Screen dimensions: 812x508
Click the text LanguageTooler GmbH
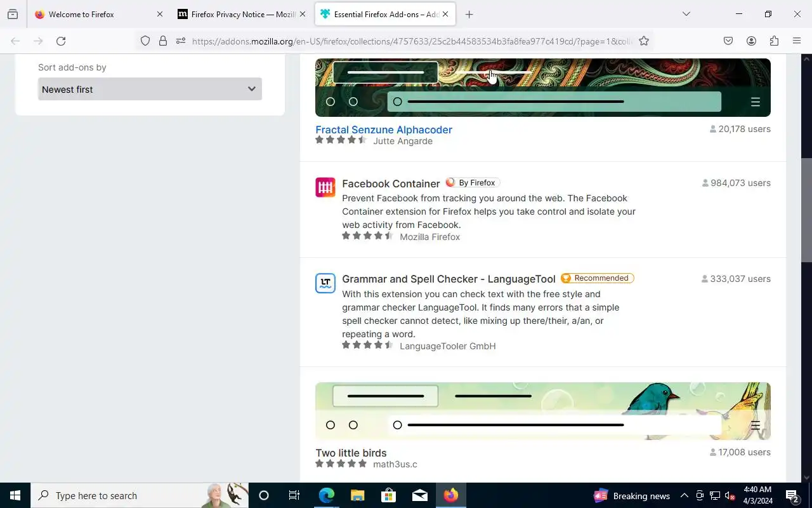click(448, 346)
